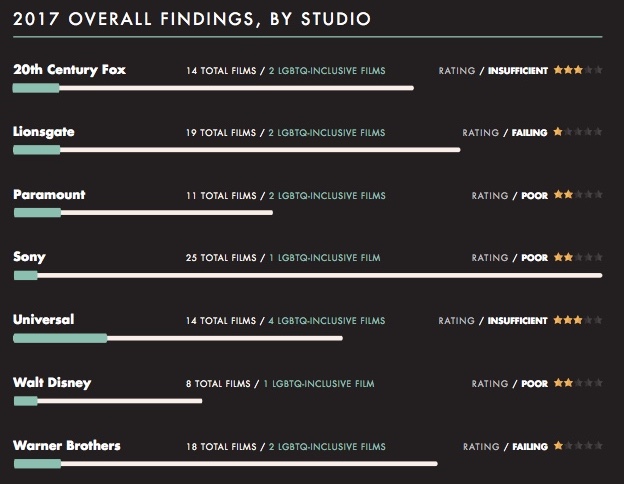
Task: Click the star rating for Walt Disney
Action: tap(578, 383)
